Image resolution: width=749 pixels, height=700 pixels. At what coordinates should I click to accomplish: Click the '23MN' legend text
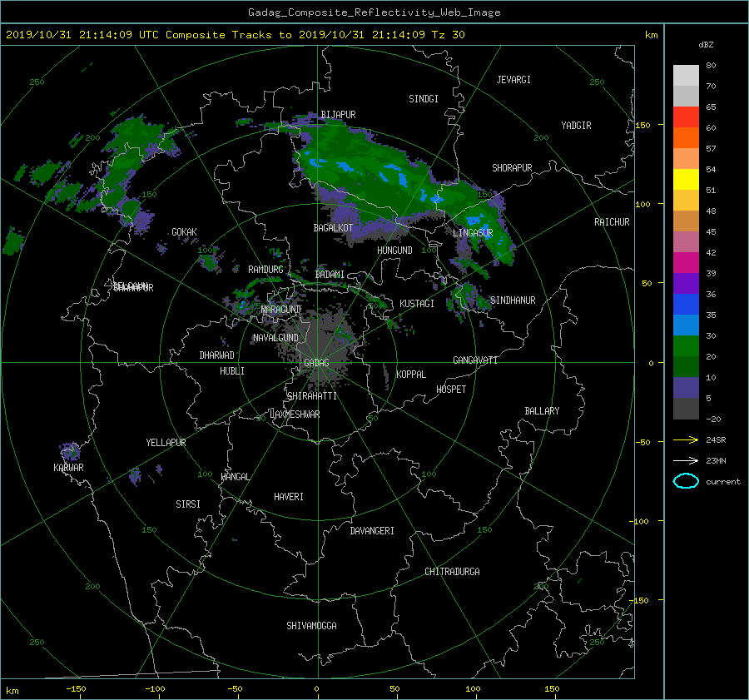click(x=716, y=461)
